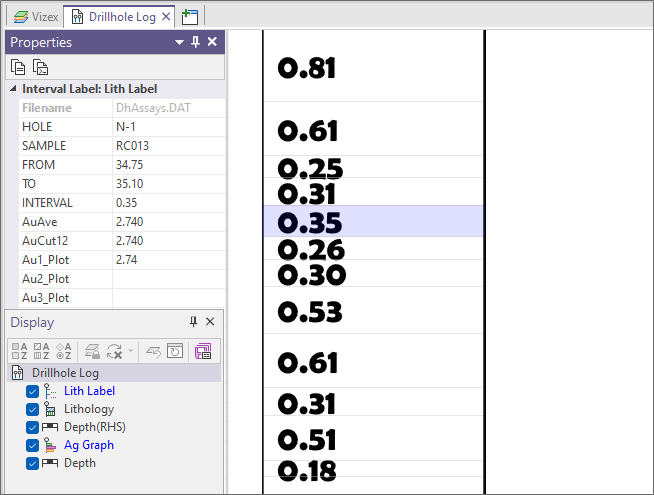The image size is (654, 495).
Task: Click the restore view icon
Action: (175, 351)
